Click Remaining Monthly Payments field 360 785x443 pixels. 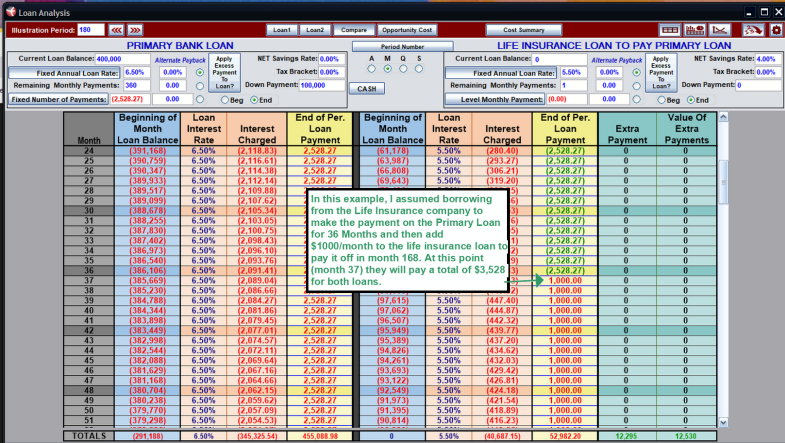click(137, 86)
